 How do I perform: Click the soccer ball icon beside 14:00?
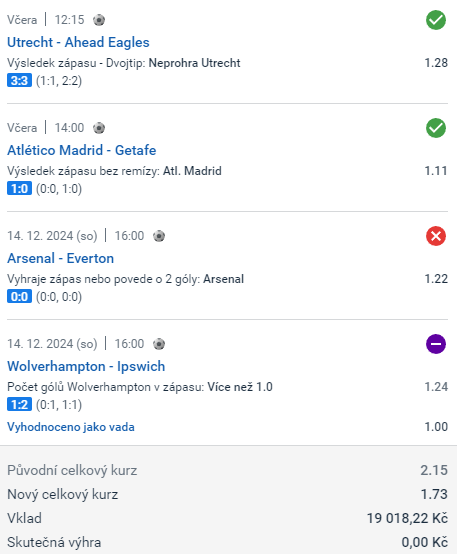(99, 128)
